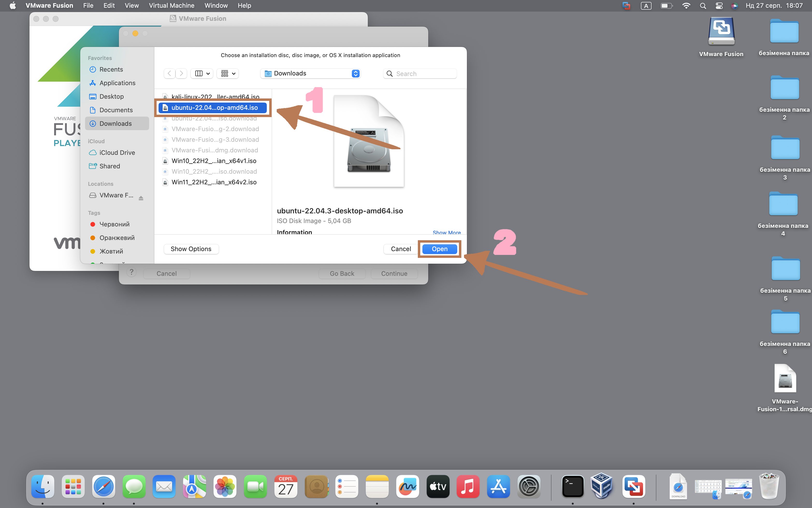Select Documents in sidebar
This screenshot has height=508, width=812.
click(117, 110)
